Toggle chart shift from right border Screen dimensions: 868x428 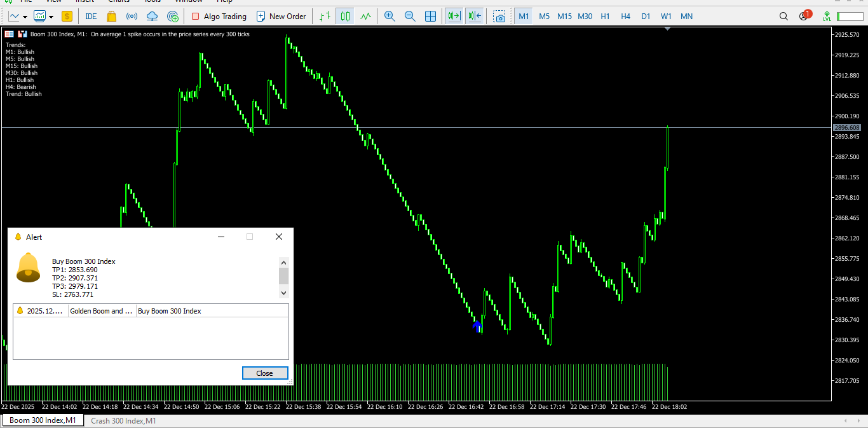(474, 17)
